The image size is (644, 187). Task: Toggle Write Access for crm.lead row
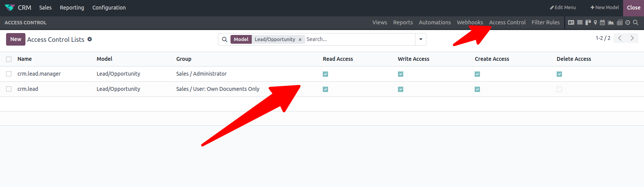pyautogui.click(x=401, y=89)
